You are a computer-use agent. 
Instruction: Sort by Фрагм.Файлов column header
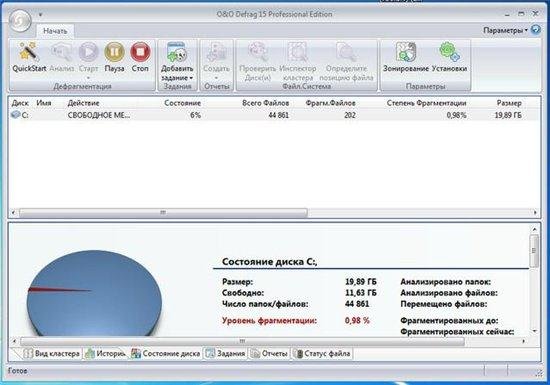point(330,103)
